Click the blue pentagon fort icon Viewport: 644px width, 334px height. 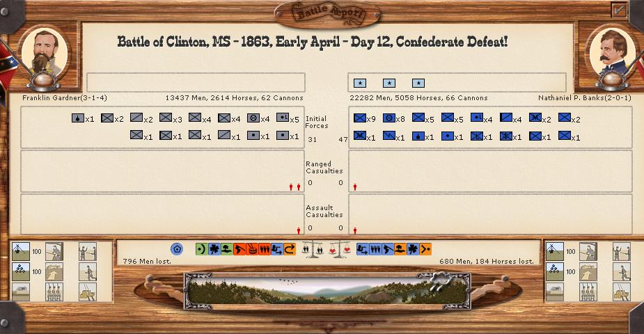coord(177,248)
